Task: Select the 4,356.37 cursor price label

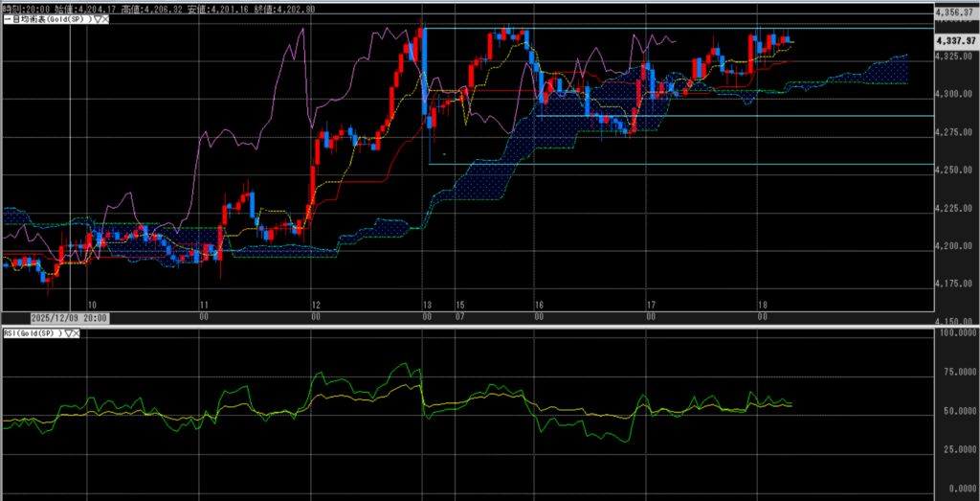Action: (x=956, y=12)
